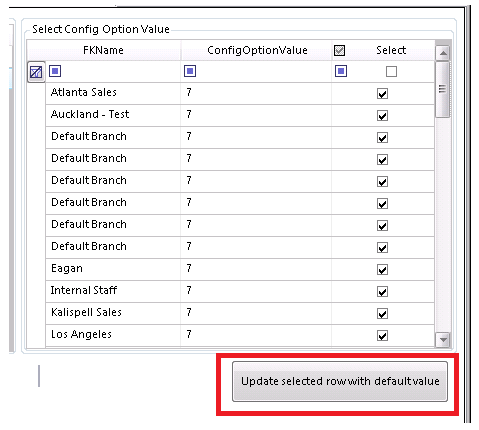
Task: Sort by the FKName column header
Action: 103,50
